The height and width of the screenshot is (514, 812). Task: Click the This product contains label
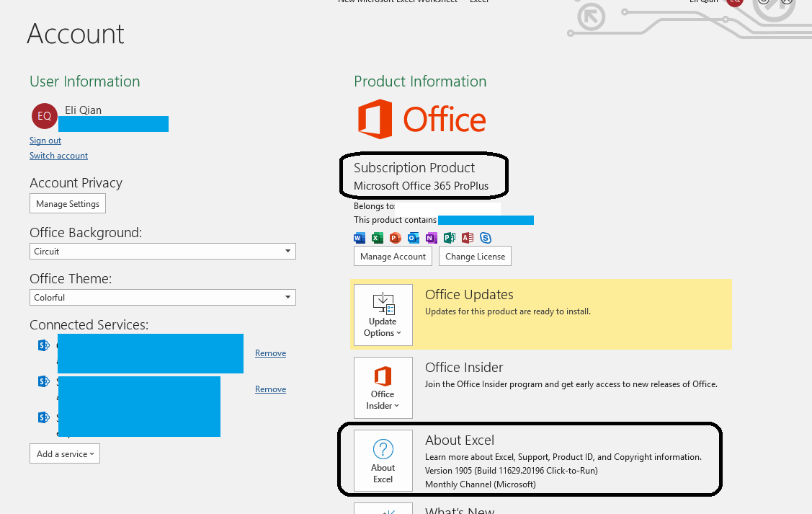click(x=395, y=220)
